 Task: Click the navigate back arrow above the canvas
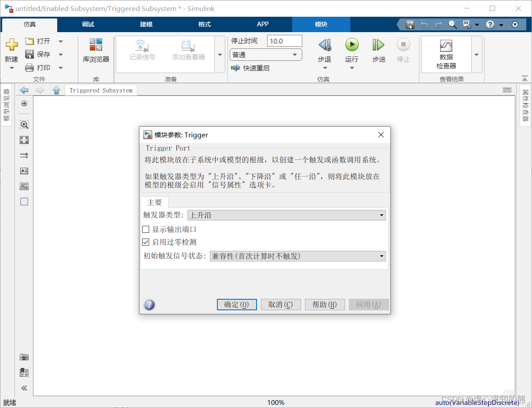tap(24, 90)
